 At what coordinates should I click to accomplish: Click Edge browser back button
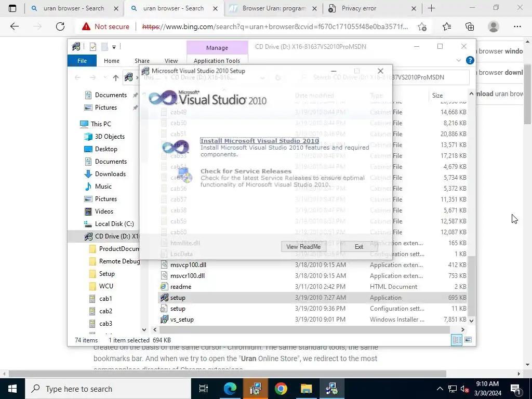point(14,26)
